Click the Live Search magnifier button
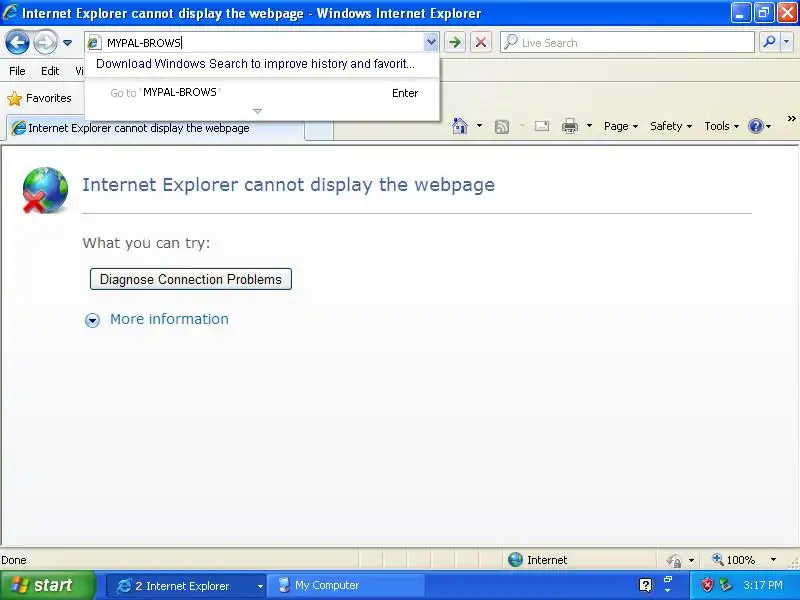Screen dimensions: 800x600 (769, 42)
